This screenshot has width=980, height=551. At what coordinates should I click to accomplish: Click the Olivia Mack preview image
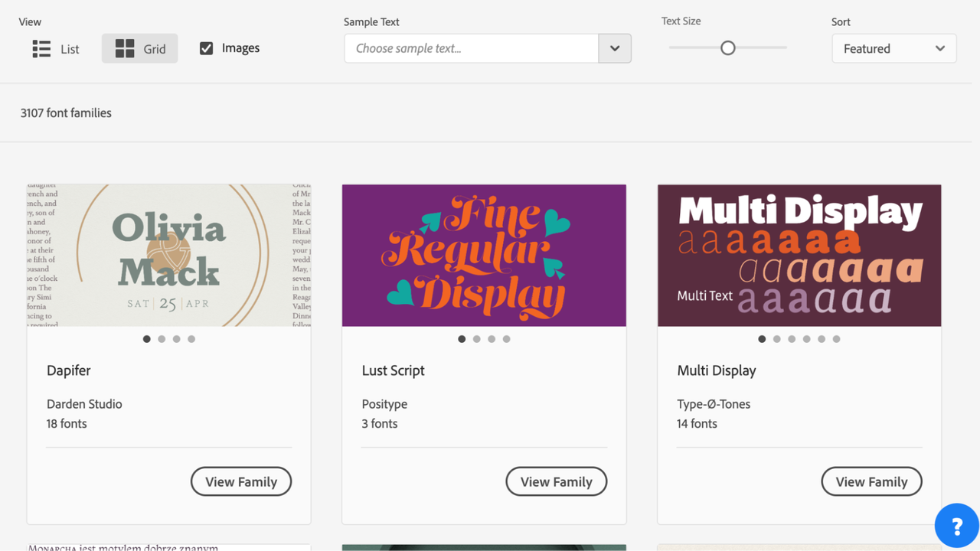pyautogui.click(x=168, y=256)
